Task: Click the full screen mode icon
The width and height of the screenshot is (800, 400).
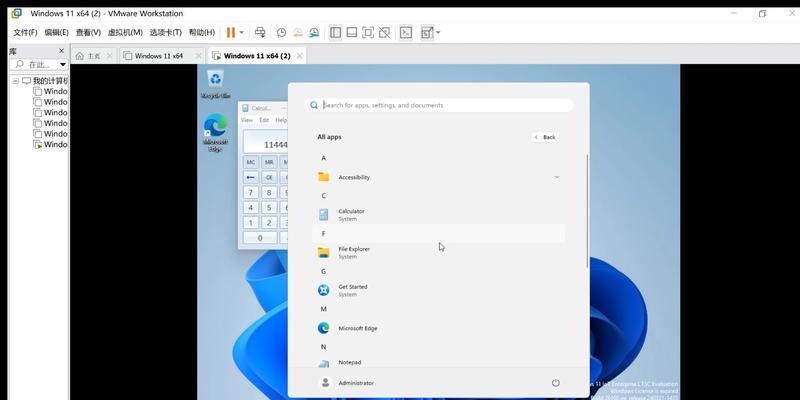Action: pyautogui.click(x=368, y=33)
